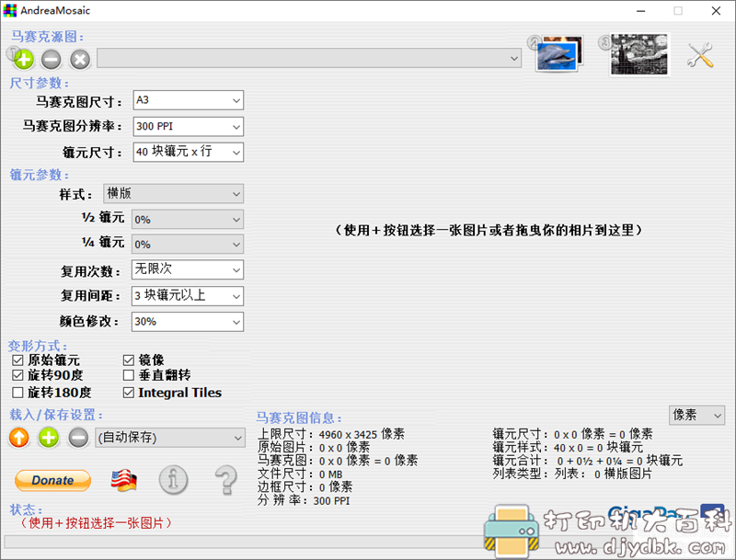The height and width of the screenshot is (560, 736).
Task: Open the (自动保存) settings dropdown
Action: pos(170,438)
